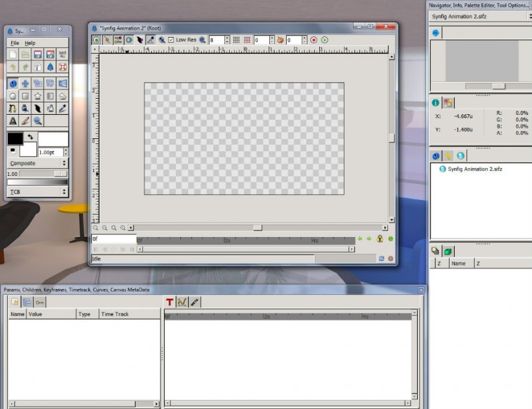Toggle the grid show button
The width and height of the screenshot is (532, 409).
point(236,40)
